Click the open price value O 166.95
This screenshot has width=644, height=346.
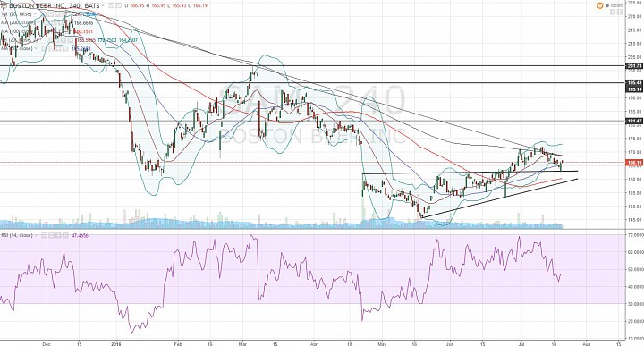click(135, 5)
